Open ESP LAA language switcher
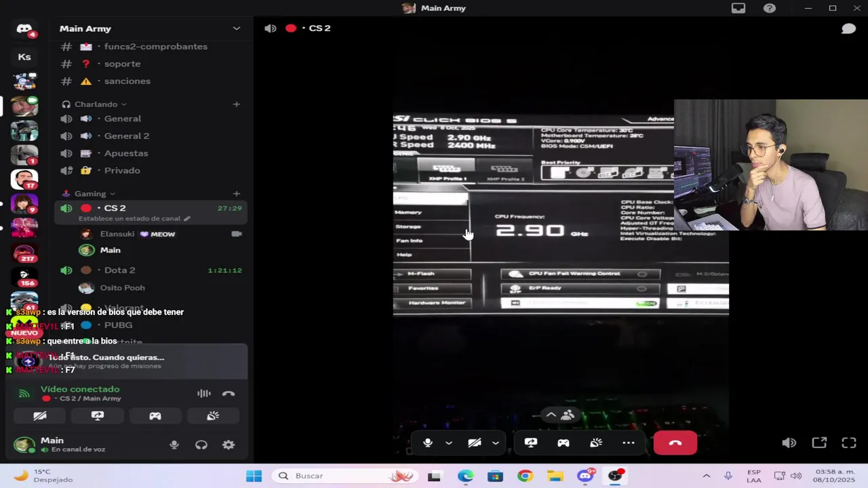This screenshot has height=488, width=868. 753,476
